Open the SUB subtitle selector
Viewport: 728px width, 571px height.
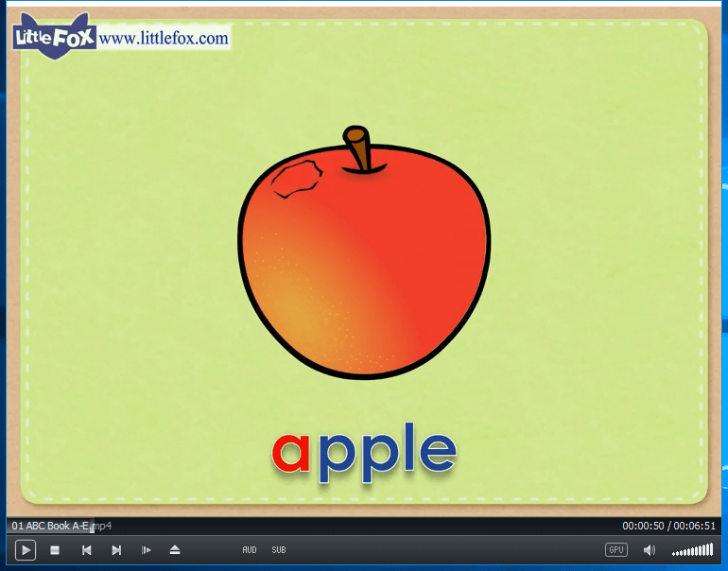click(x=279, y=550)
